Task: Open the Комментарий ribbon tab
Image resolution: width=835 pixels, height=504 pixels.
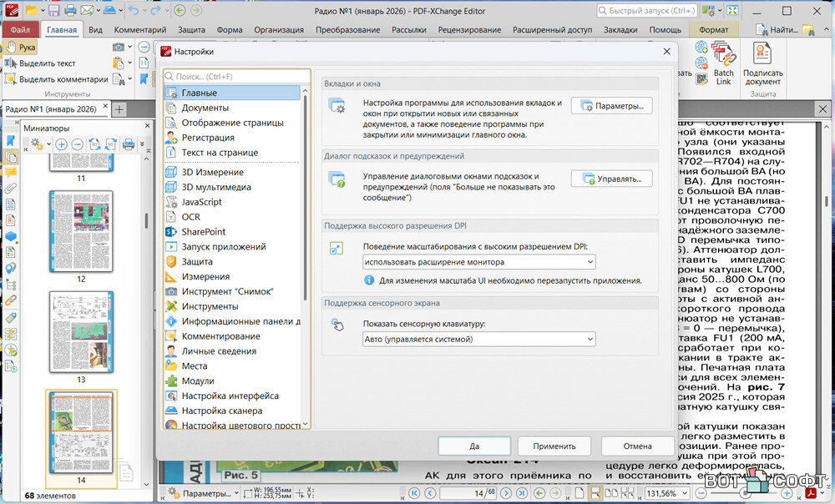Action: [x=139, y=29]
